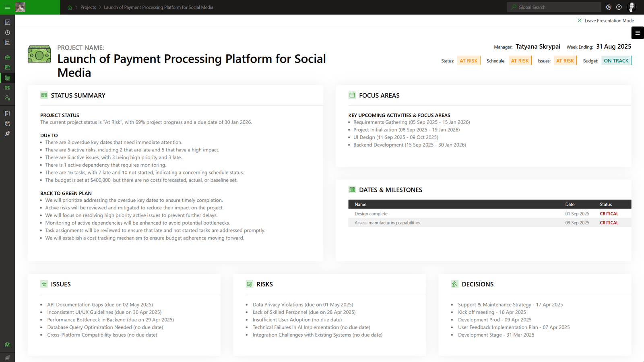Click the Focus Areas panel icon
The image size is (644, 362).
[352, 95]
